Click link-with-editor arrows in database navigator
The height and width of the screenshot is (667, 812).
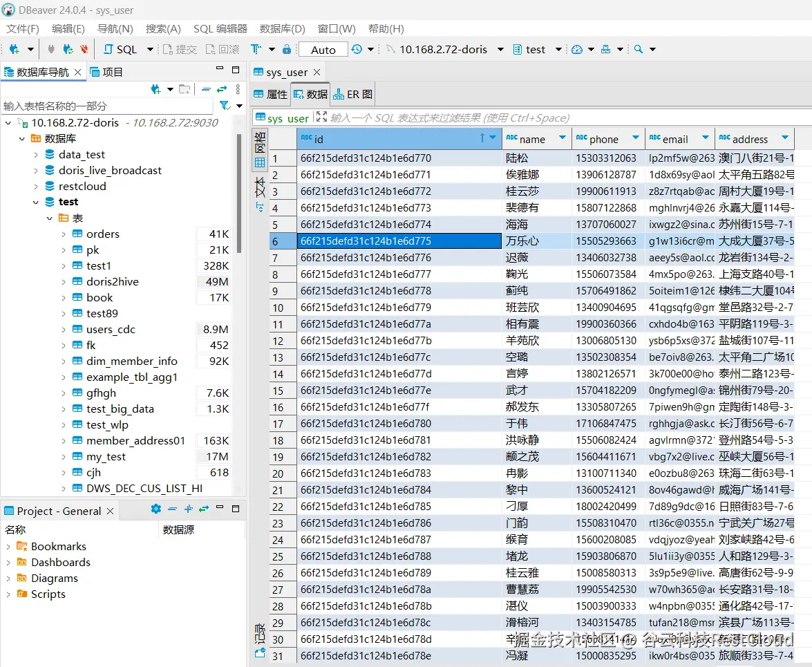click(x=221, y=89)
